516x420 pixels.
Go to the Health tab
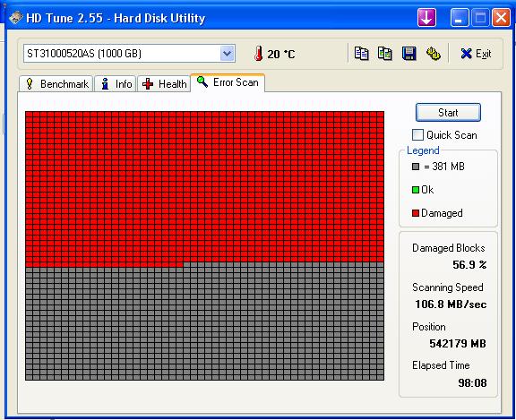(164, 84)
